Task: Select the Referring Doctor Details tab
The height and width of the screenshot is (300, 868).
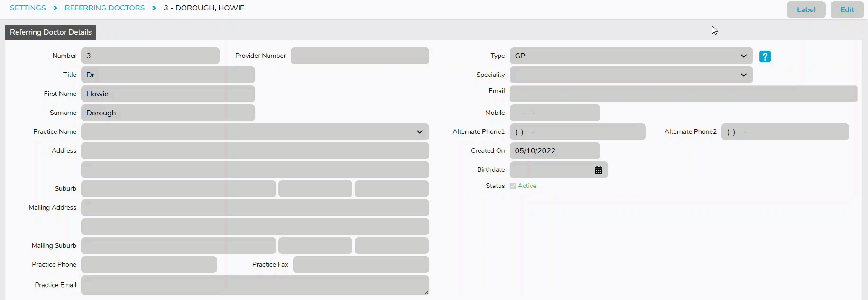Action: pos(51,32)
